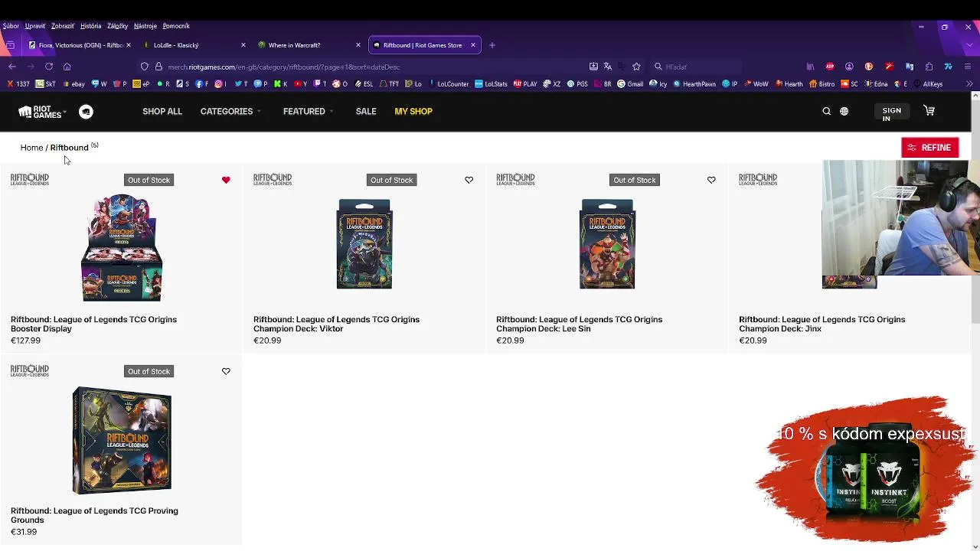Image resolution: width=980 pixels, height=551 pixels.
Task: Go to Home breadcrumb link
Action: click(31, 148)
